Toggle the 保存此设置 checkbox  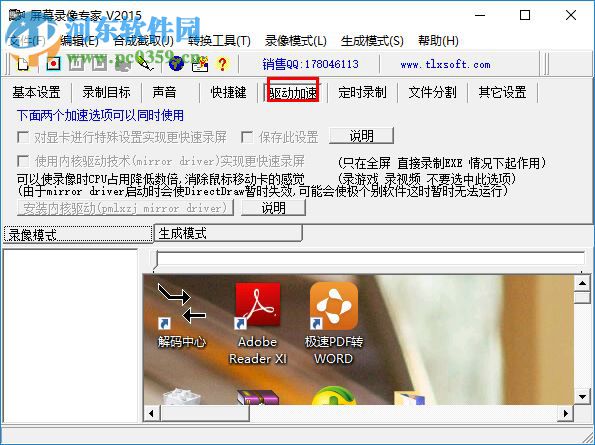point(247,137)
